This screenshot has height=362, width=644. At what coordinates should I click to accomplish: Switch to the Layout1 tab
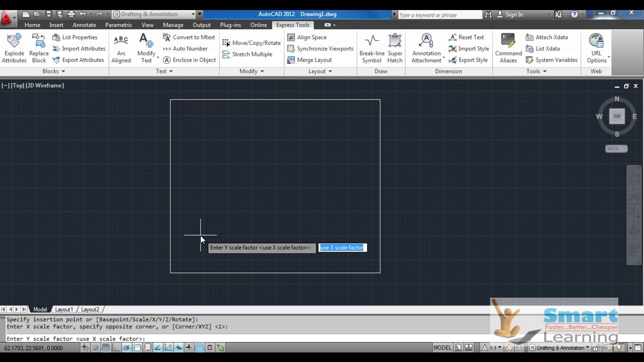tap(64, 309)
